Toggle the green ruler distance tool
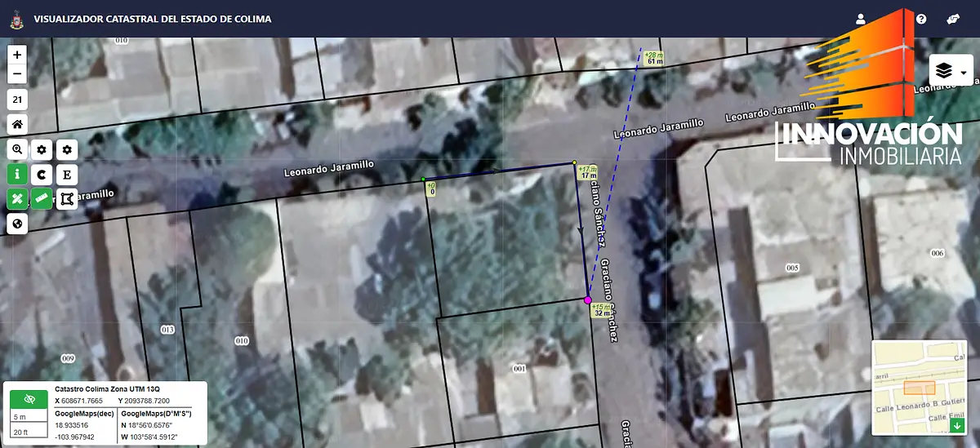Image resolution: width=980 pixels, height=448 pixels. (x=42, y=198)
